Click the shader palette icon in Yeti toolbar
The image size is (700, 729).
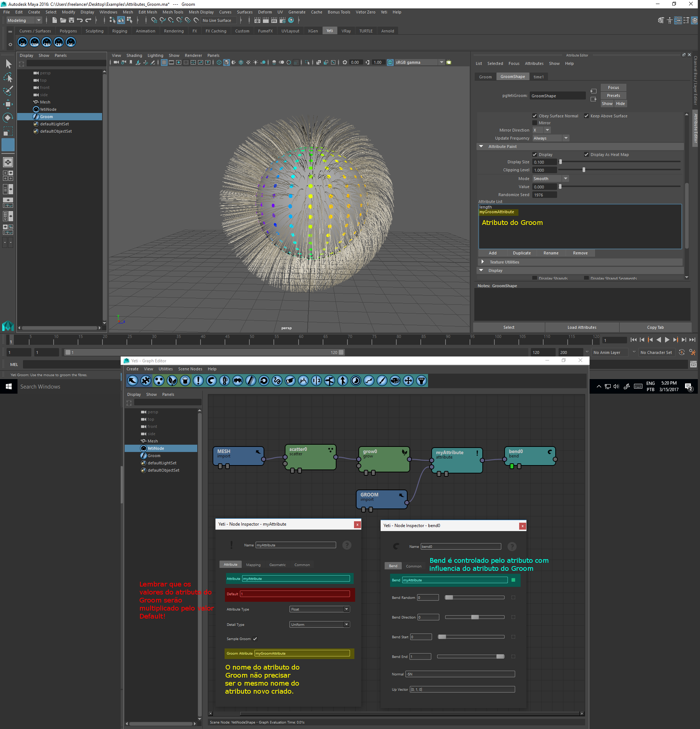pos(395,381)
